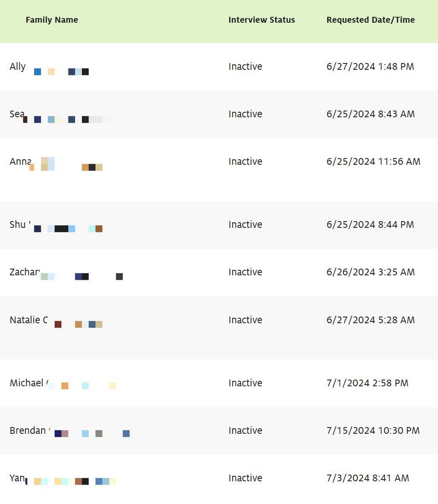Click Inactive status in the Ally row
This screenshot has width=438, height=504.
245,66
